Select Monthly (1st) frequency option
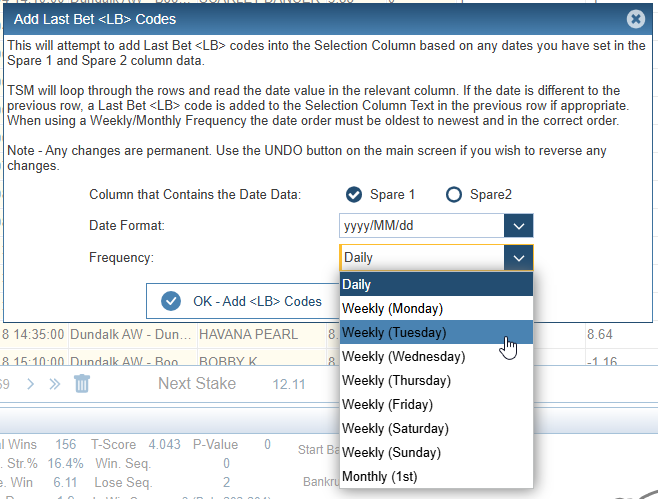The image size is (658, 499). coord(436,476)
